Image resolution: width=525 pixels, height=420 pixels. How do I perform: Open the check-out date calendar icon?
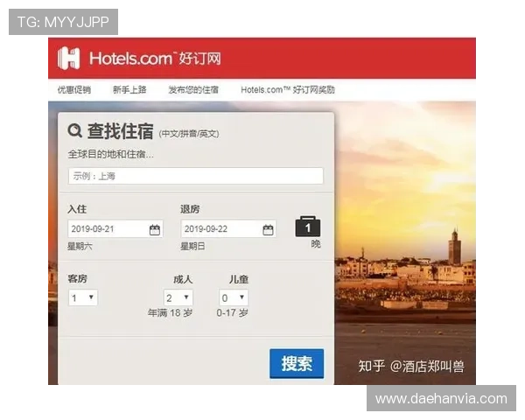coord(268,229)
